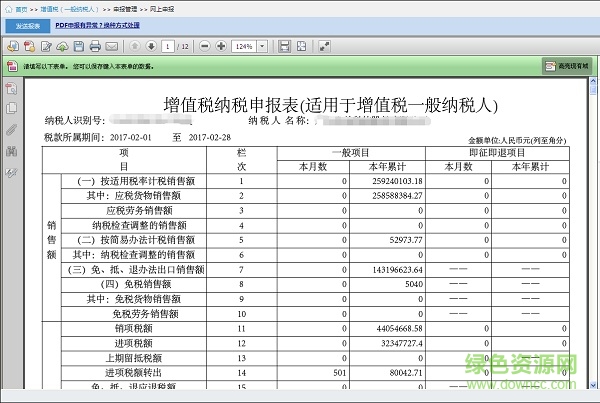The height and width of the screenshot is (403, 600).
Task: Click the 即征即退项目 column header
Action: click(x=497, y=153)
